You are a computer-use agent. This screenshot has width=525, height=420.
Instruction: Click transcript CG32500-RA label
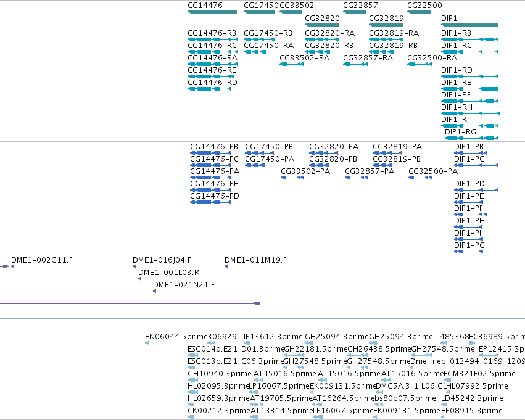tap(432, 58)
